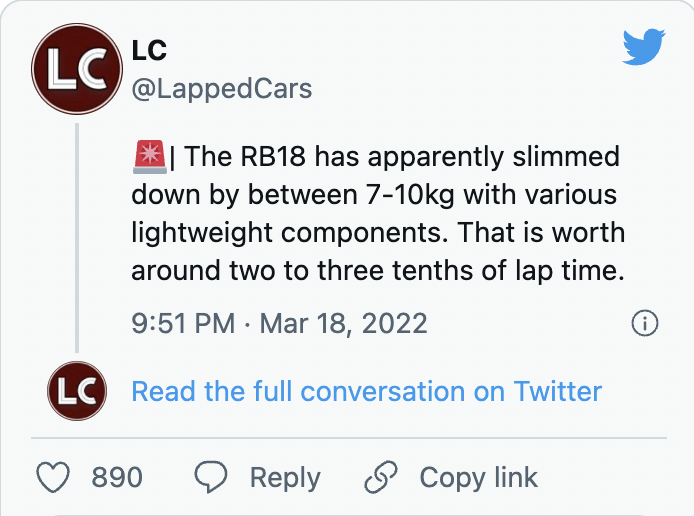Click the chain link icon
This screenshot has width=694, height=516.
tap(381, 477)
